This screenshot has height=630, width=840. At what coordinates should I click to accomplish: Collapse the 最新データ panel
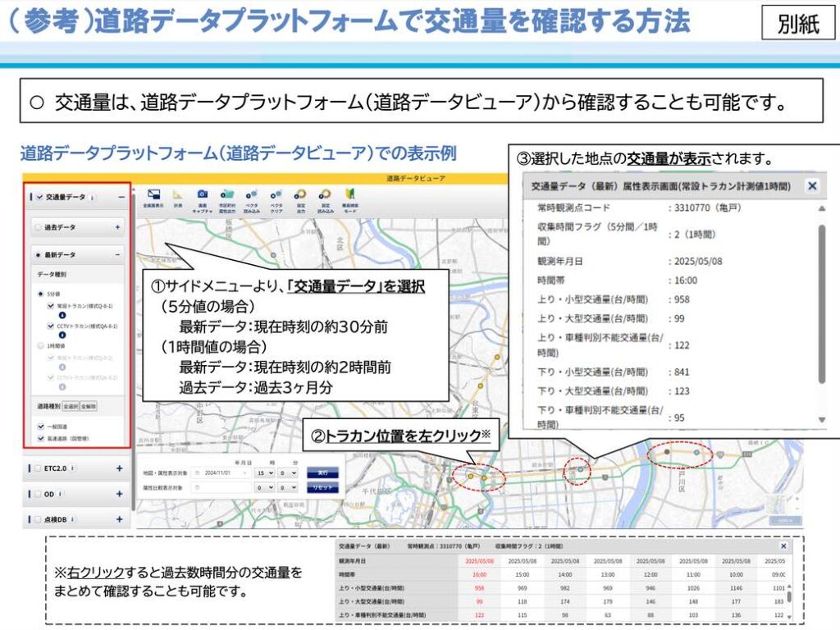[x=117, y=254]
